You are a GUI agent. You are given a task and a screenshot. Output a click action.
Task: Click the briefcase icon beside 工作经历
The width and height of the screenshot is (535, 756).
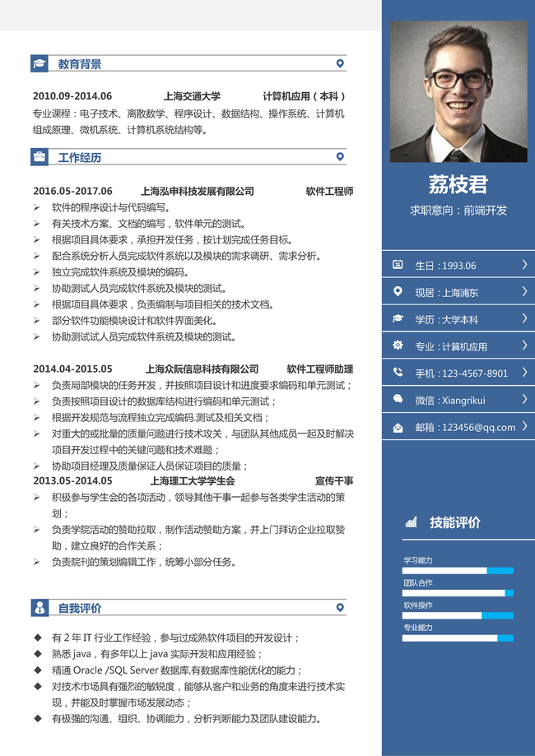39,156
